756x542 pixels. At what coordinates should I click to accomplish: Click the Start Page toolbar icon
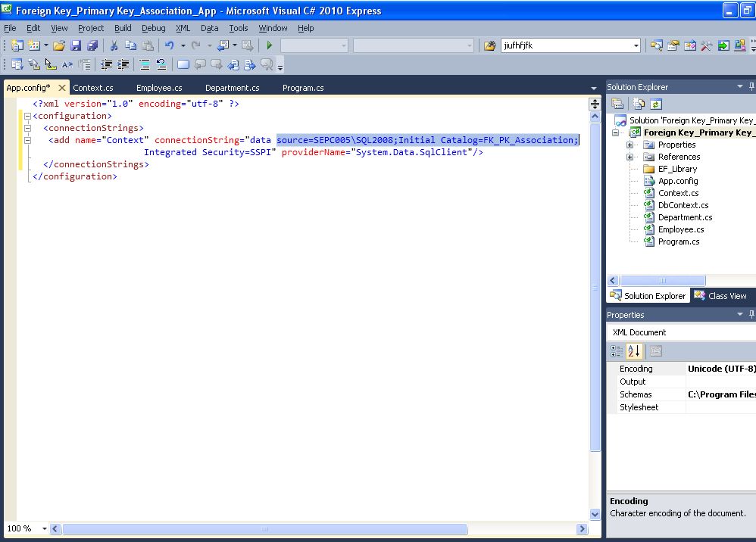723,45
